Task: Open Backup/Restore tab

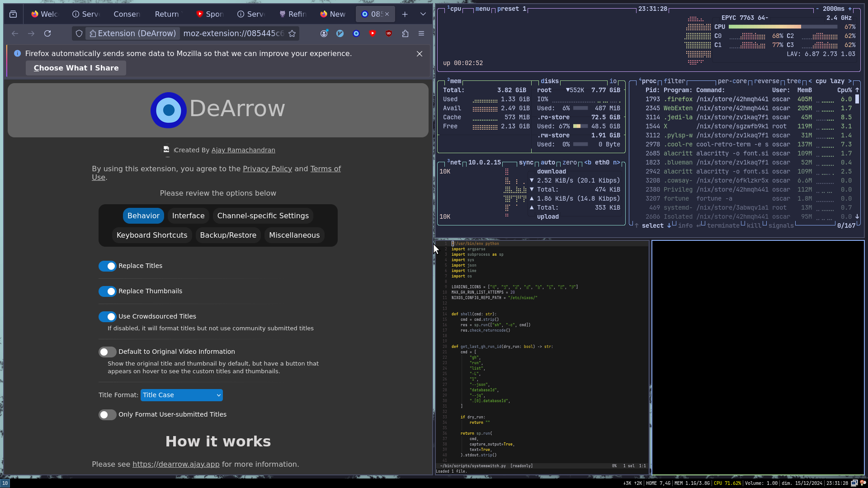Action: 228,235
